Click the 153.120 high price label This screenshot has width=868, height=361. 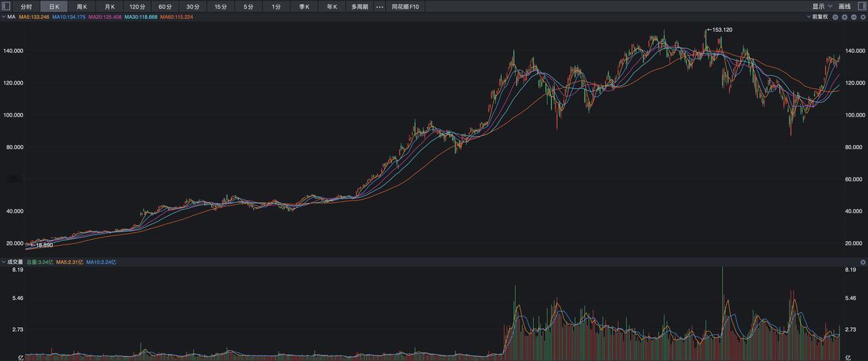722,30
